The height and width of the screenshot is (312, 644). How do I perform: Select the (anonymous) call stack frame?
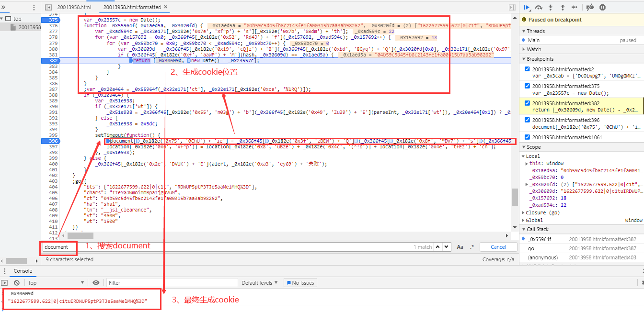click(x=582, y=257)
